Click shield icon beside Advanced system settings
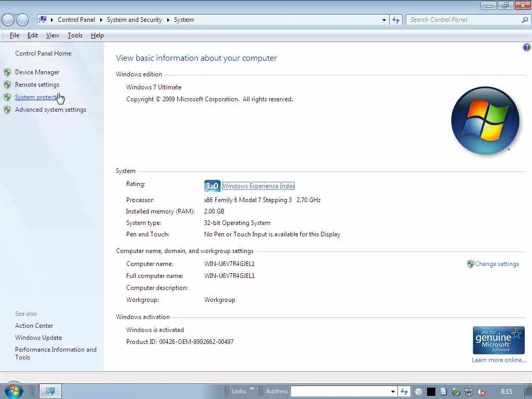The image size is (532, 399). point(7,110)
